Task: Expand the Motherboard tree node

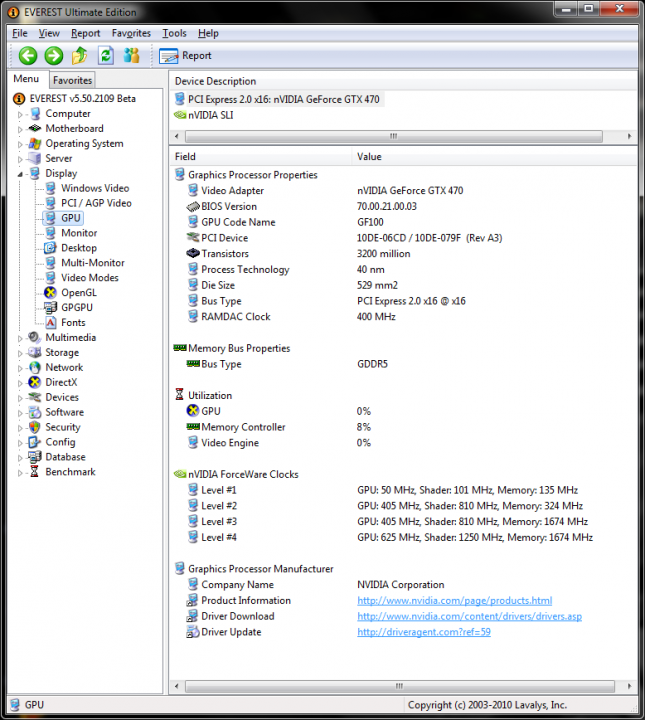Action: [x=20, y=129]
